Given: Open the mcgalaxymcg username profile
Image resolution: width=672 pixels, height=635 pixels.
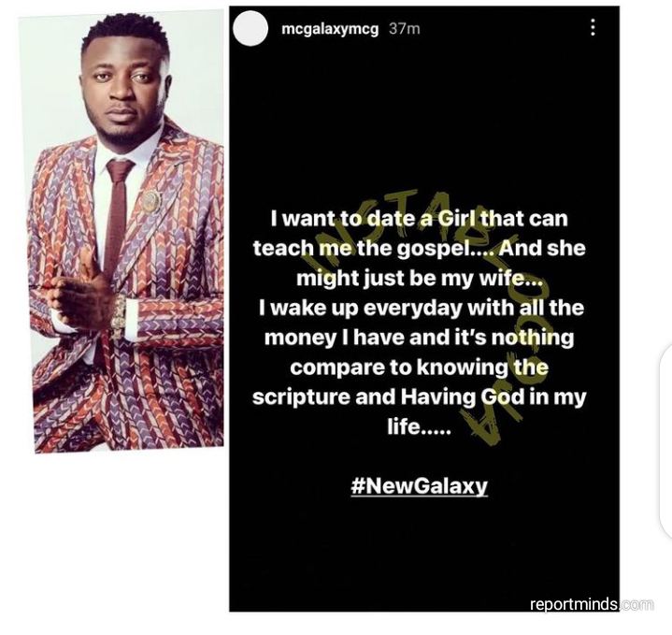Looking at the screenshot, I should click(330, 29).
